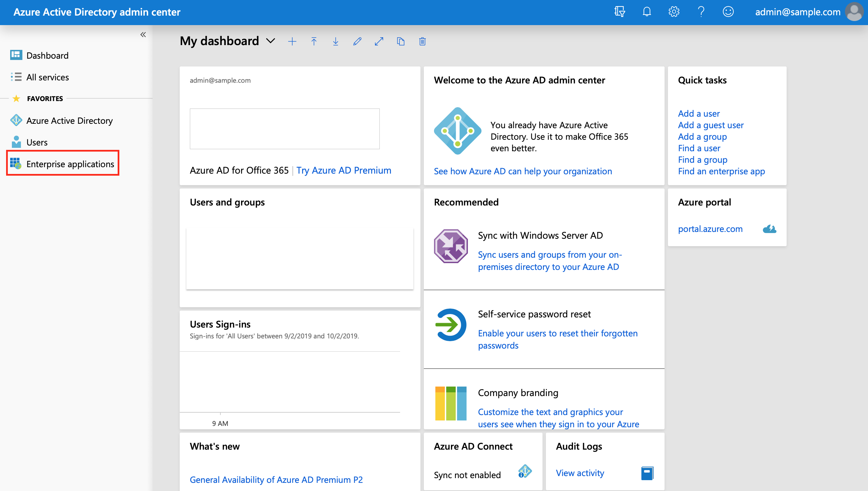The image size is (868, 491).
Task: Open Customize the text and graphics link
Action: (x=558, y=418)
